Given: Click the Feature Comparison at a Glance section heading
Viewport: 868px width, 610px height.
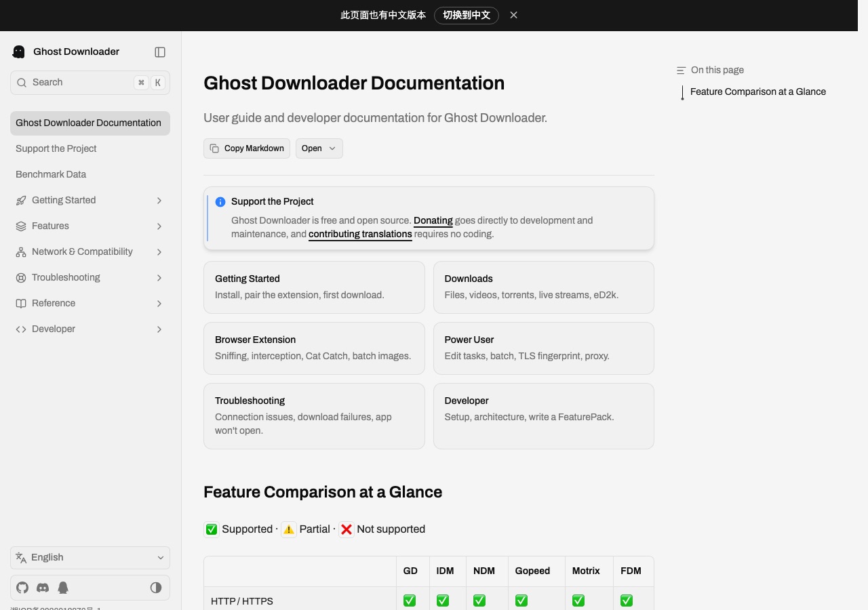Looking at the screenshot, I should [323, 492].
